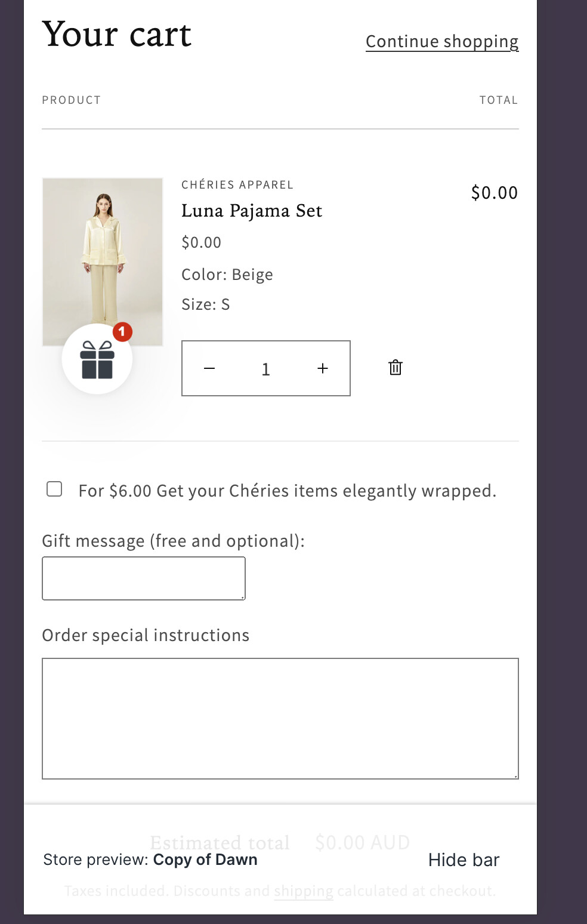Click the Gift message field label

pos(173,541)
